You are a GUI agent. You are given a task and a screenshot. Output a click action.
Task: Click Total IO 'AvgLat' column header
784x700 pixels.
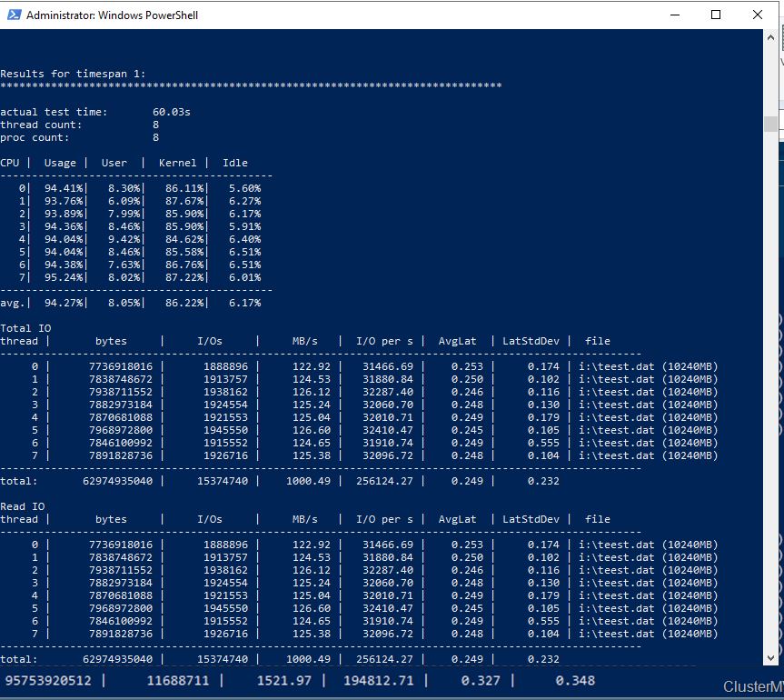458,341
